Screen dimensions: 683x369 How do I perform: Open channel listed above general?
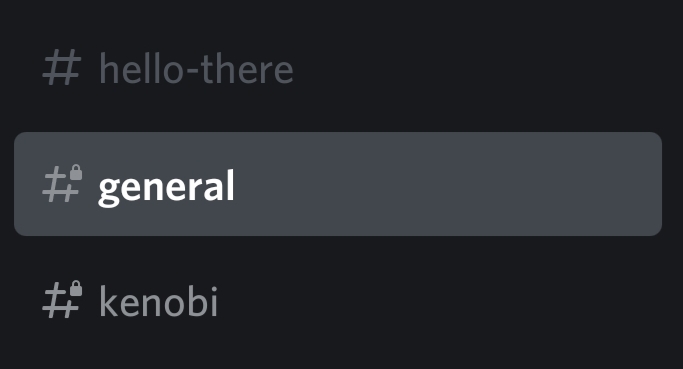tap(338, 68)
